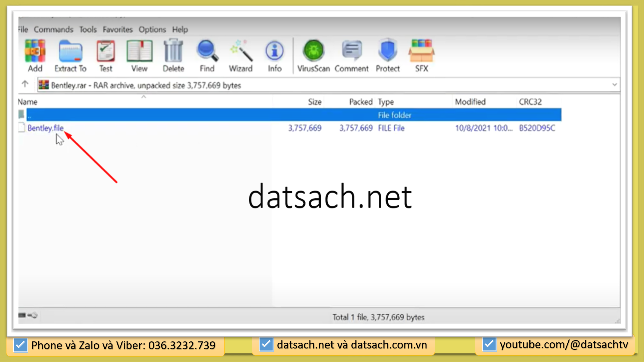Launch the Wizard wand icon
This screenshot has height=362, width=644.
click(x=241, y=51)
